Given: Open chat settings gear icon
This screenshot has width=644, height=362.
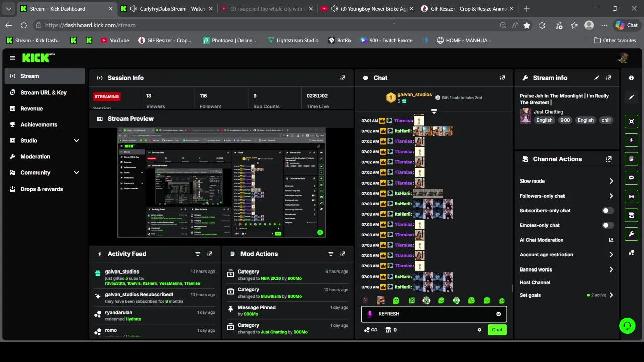Looking at the screenshot, I should (x=479, y=330).
